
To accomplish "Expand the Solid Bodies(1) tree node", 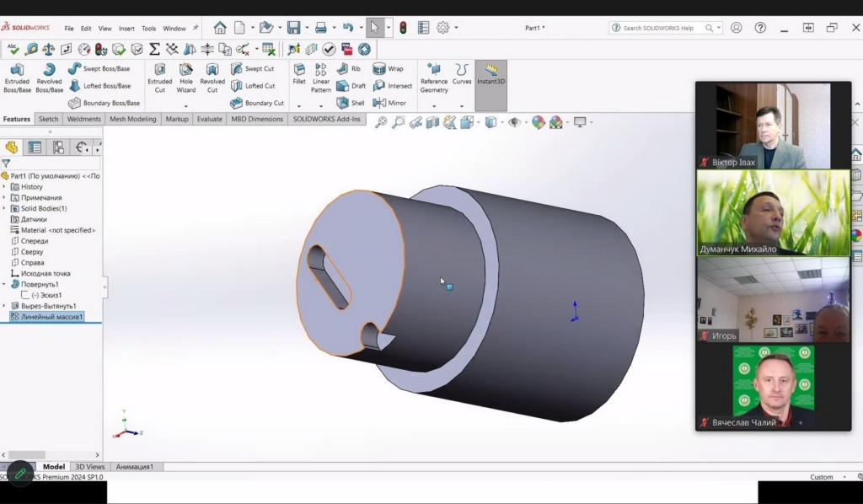I will click(4, 208).
